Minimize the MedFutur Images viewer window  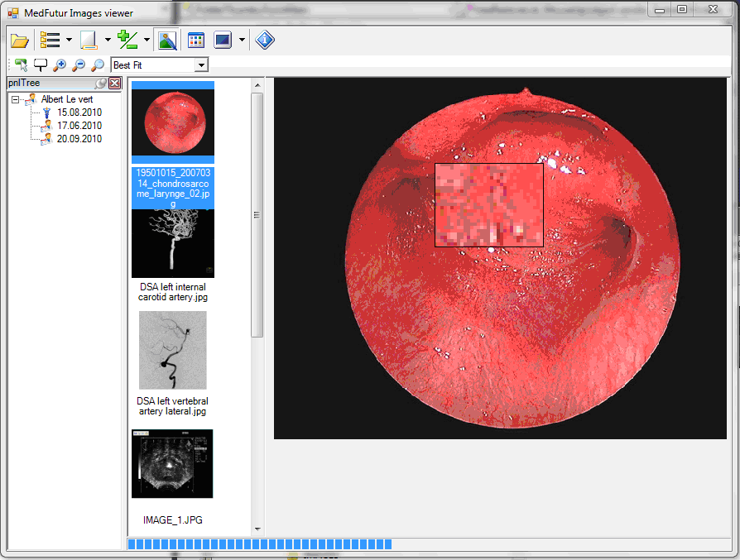[x=660, y=9]
